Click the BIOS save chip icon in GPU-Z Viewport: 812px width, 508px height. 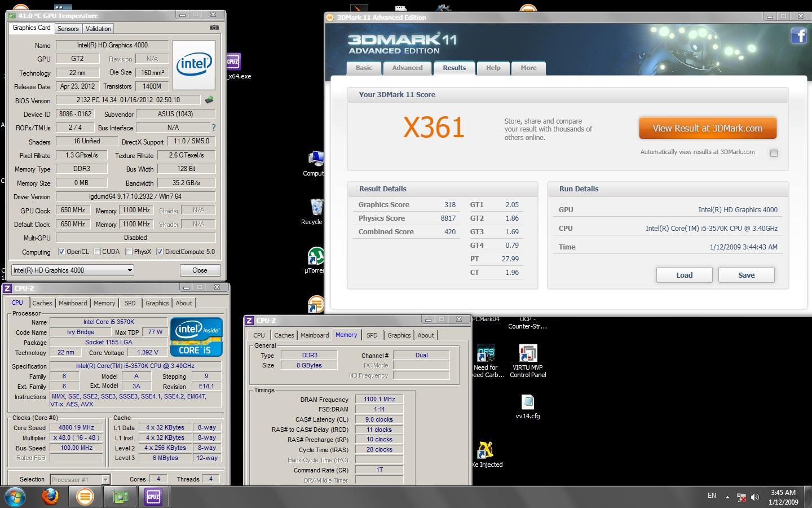209,100
